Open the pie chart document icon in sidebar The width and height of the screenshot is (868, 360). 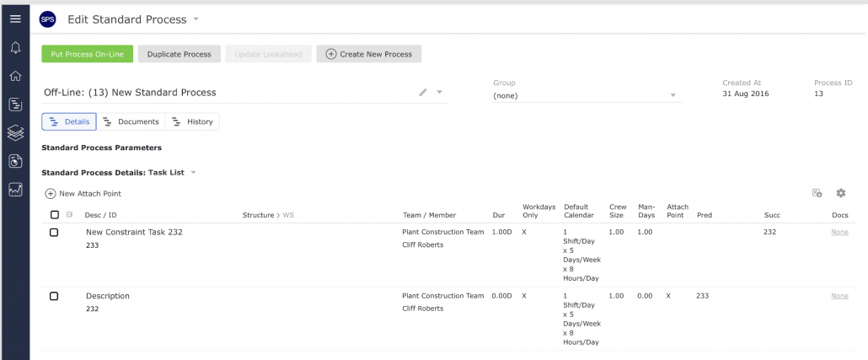point(15,161)
